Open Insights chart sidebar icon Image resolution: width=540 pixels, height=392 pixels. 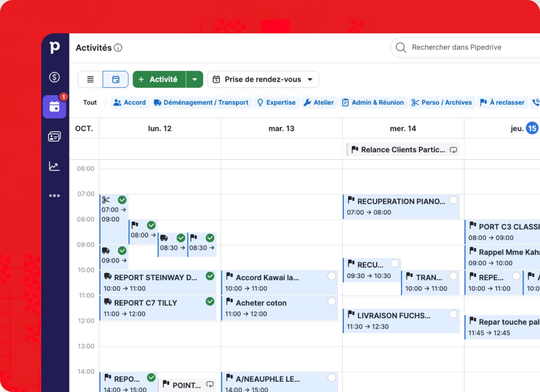coord(54,166)
